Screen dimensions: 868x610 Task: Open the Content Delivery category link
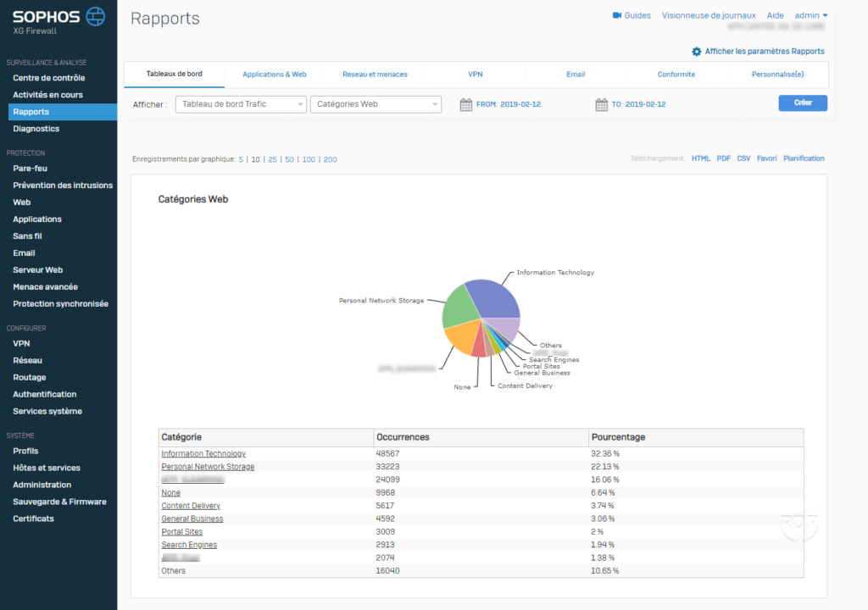click(191, 506)
